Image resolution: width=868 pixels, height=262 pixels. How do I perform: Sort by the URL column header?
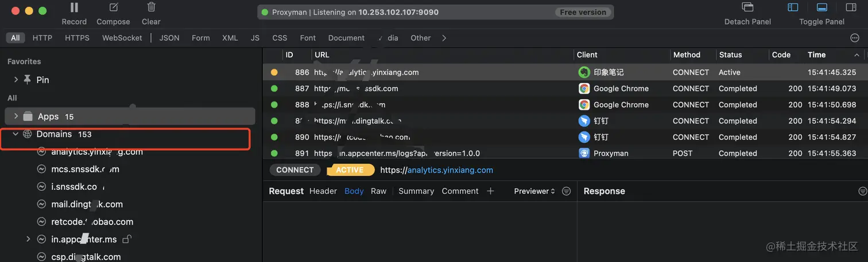tap(322, 54)
